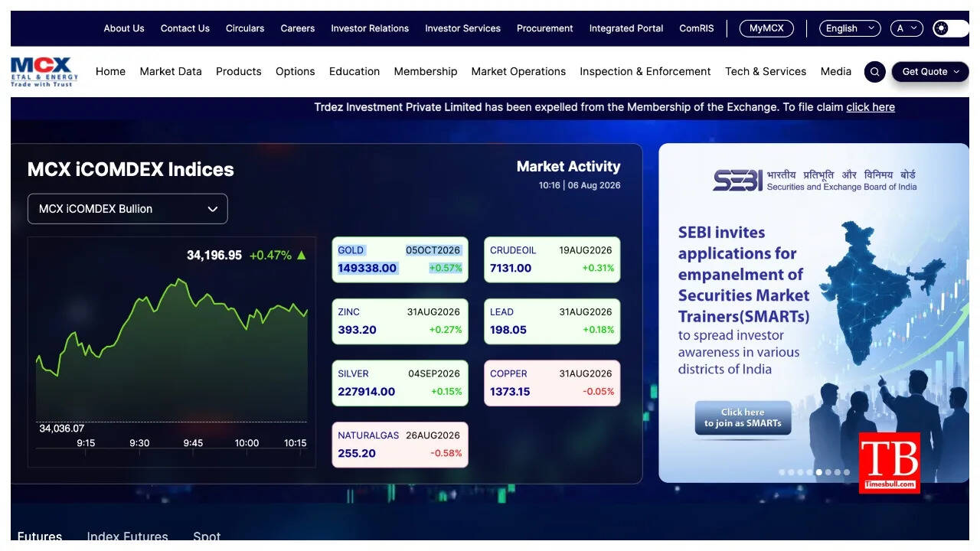The image size is (980, 551).
Task: Switch to the Index Futures tab
Action: coord(127,536)
